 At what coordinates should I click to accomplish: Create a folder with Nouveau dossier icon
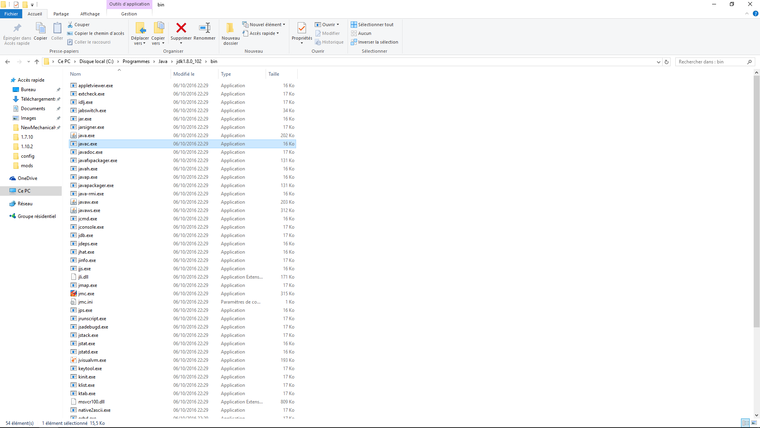[230, 32]
